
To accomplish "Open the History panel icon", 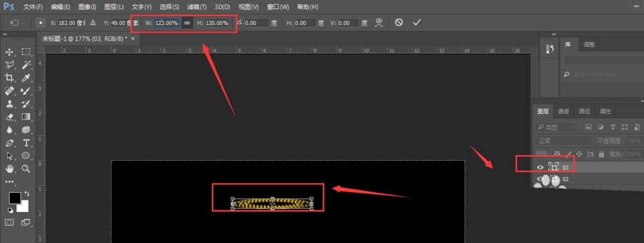I will (549, 49).
